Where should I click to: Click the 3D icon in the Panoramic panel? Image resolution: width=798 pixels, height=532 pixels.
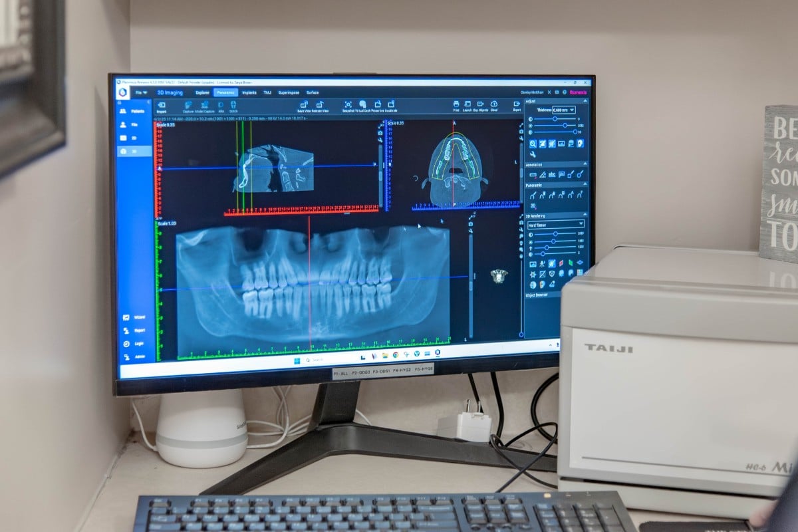tap(533, 205)
